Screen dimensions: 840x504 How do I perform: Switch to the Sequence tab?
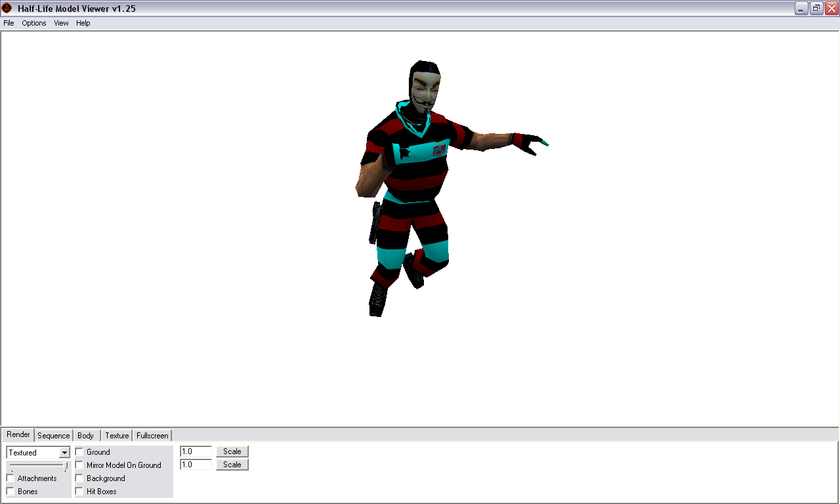tap(53, 436)
